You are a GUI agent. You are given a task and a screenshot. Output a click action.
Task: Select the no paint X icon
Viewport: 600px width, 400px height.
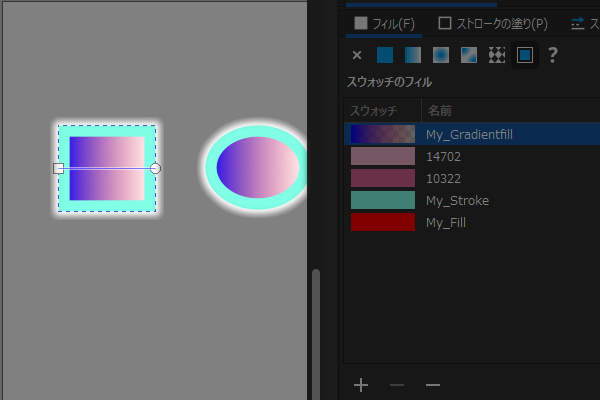357,56
